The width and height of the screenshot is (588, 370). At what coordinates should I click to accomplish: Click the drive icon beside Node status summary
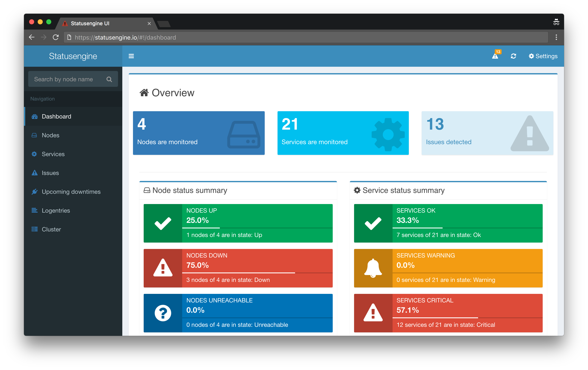point(147,190)
